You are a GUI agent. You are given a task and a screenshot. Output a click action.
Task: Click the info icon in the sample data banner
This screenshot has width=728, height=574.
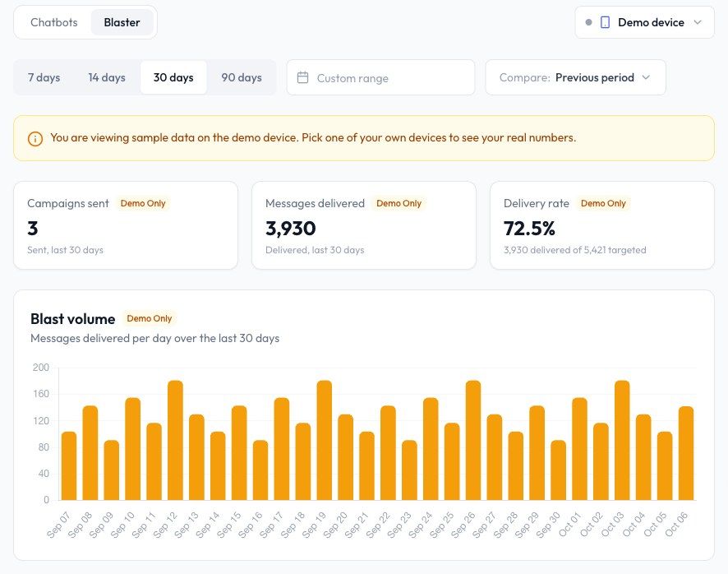click(35, 138)
